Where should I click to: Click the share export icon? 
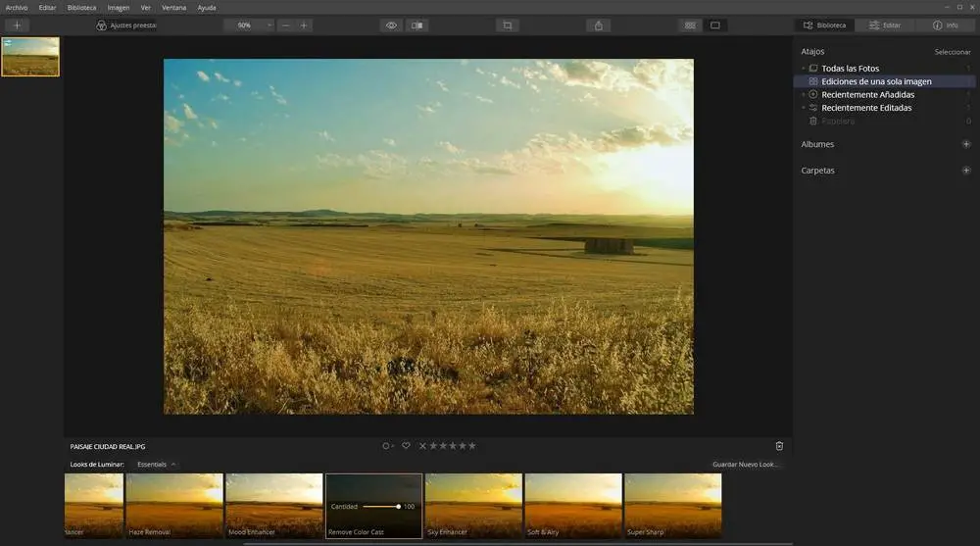pyautogui.click(x=600, y=25)
